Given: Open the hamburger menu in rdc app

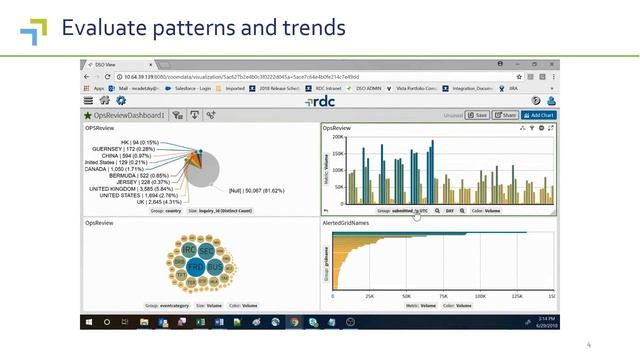Looking at the screenshot, I should 88,100.
